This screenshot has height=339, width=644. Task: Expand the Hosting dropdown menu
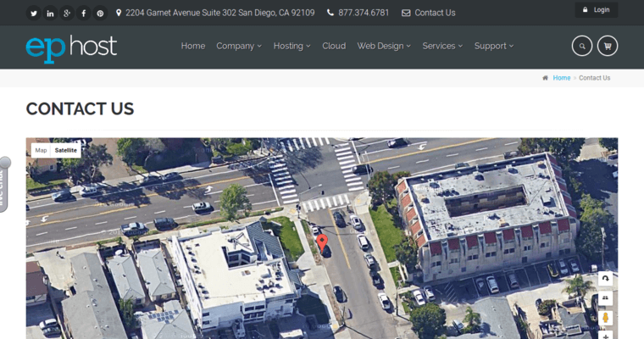291,46
